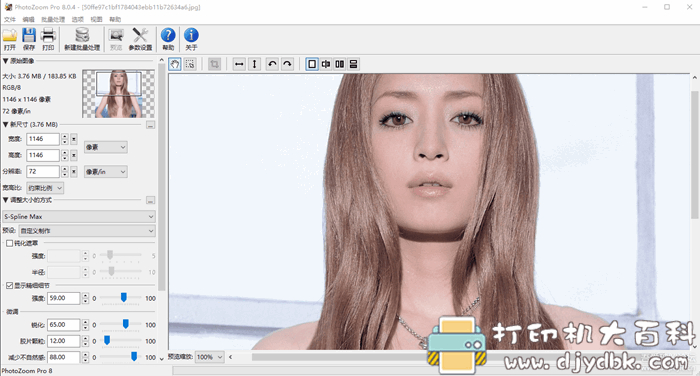The height and width of the screenshot is (376, 700).
Task: Collapse the 新尺寸 new size section
Action: coord(6,125)
